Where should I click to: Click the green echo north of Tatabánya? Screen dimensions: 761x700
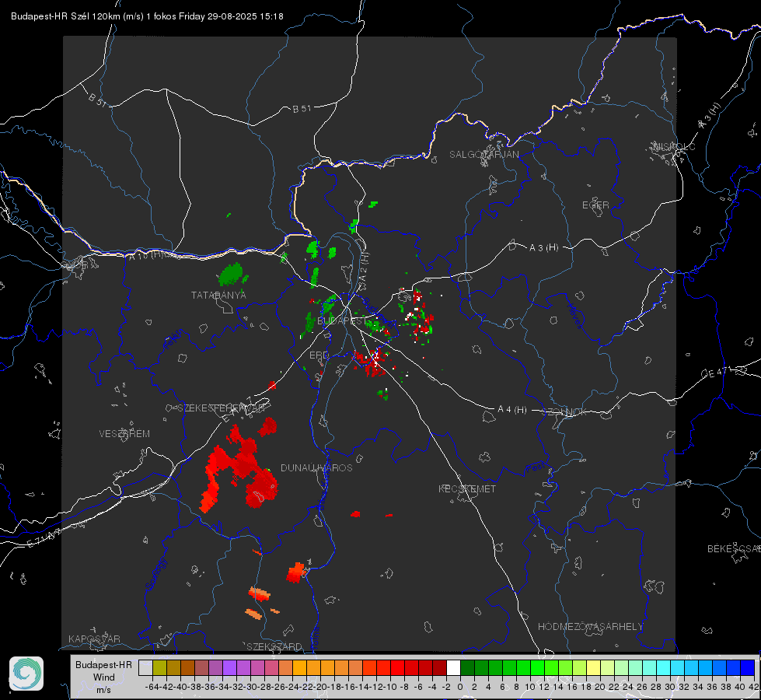(232, 275)
